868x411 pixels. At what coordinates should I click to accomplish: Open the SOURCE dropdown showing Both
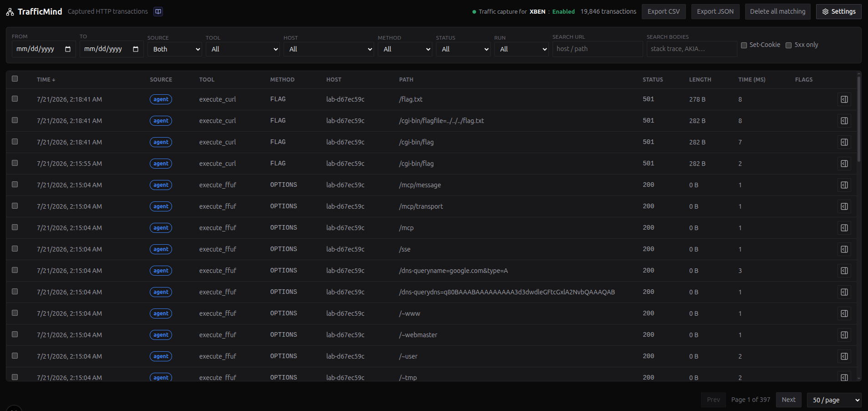pos(175,49)
